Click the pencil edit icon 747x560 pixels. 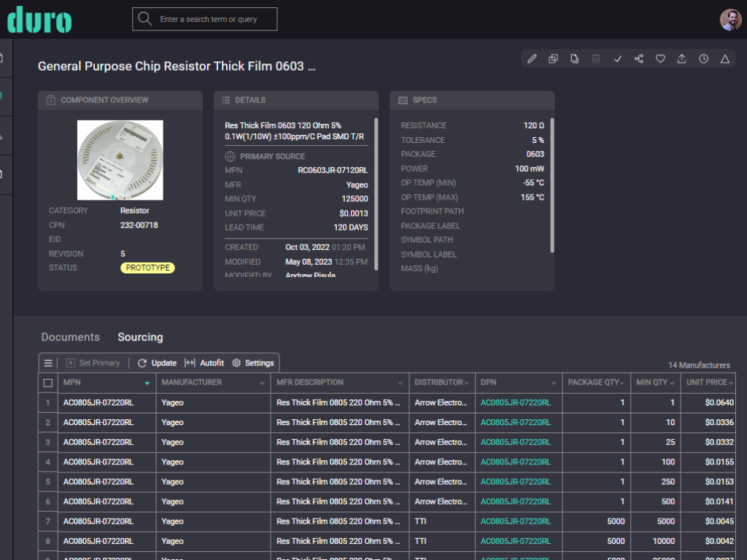(x=532, y=58)
